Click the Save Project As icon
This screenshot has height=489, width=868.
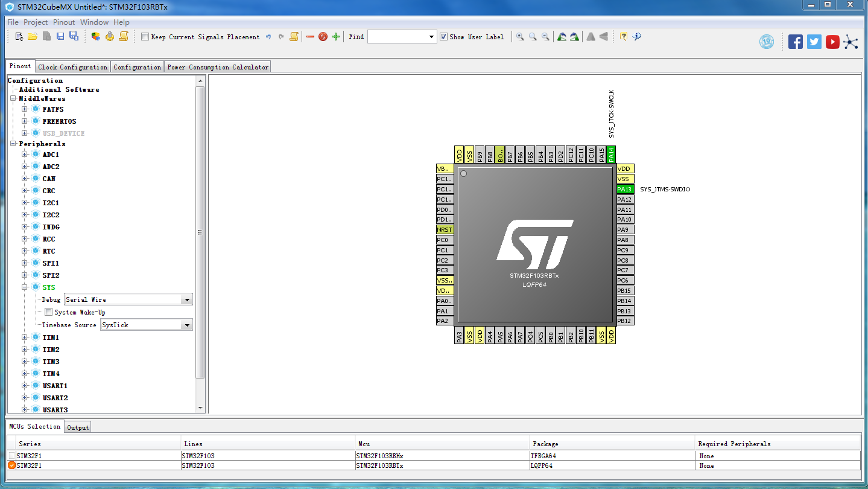[x=74, y=37]
